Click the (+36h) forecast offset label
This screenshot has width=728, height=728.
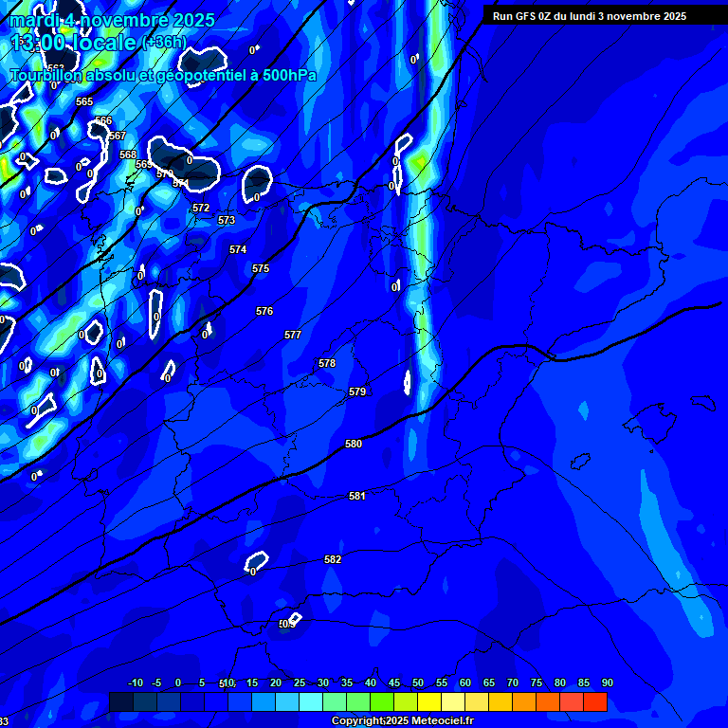(x=164, y=44)
